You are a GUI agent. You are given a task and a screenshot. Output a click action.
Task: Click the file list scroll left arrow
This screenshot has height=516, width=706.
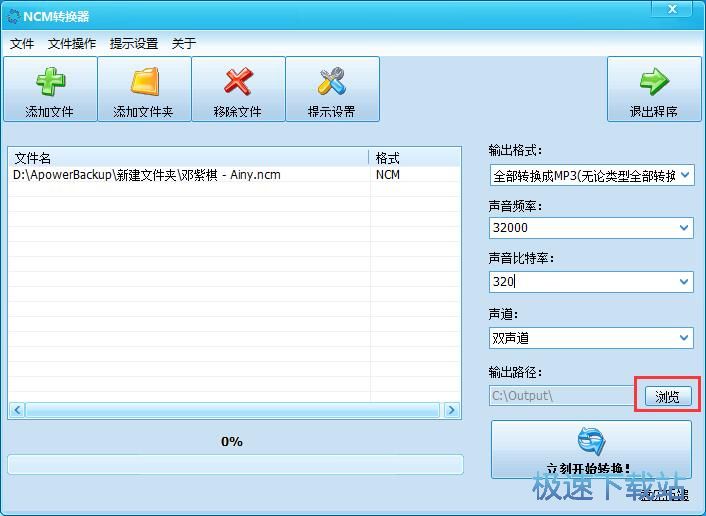coord(18,410)
